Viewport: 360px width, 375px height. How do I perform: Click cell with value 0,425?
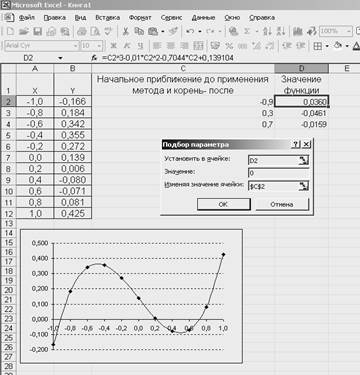click(x=73, y=213)
